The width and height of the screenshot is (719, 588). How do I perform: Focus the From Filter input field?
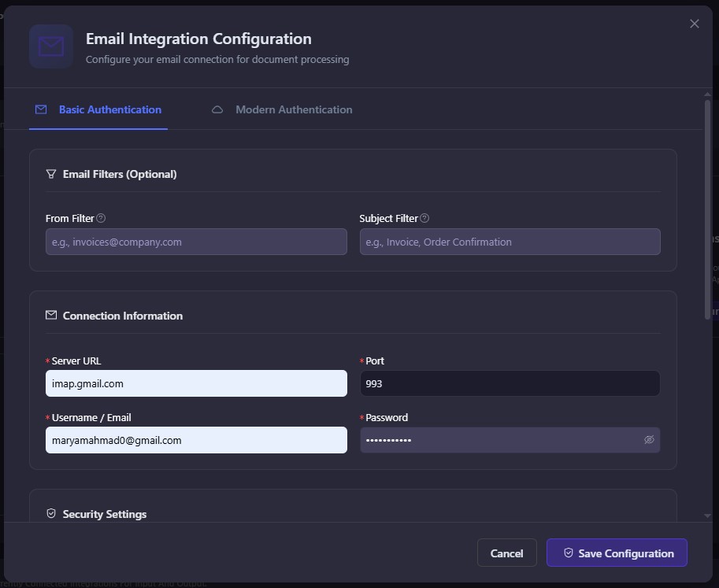pos(196,242)
